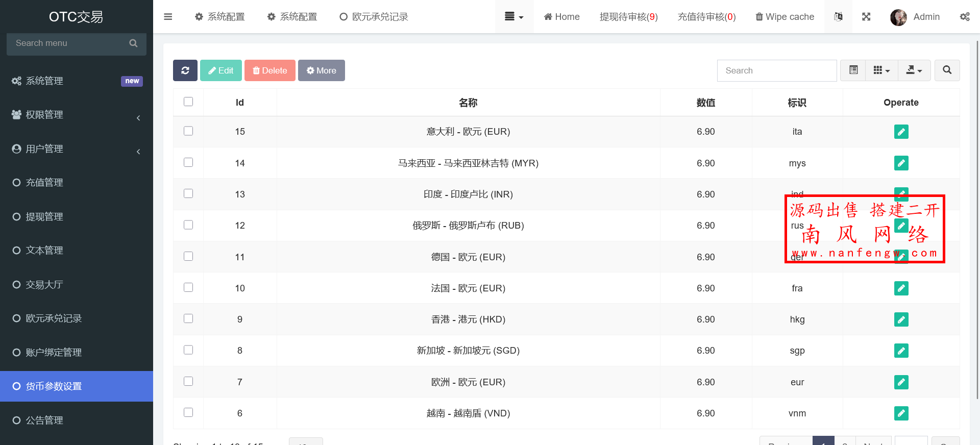Check the box for row 8
The width and height of the screenshot is (980, 445).
[188, 350]
